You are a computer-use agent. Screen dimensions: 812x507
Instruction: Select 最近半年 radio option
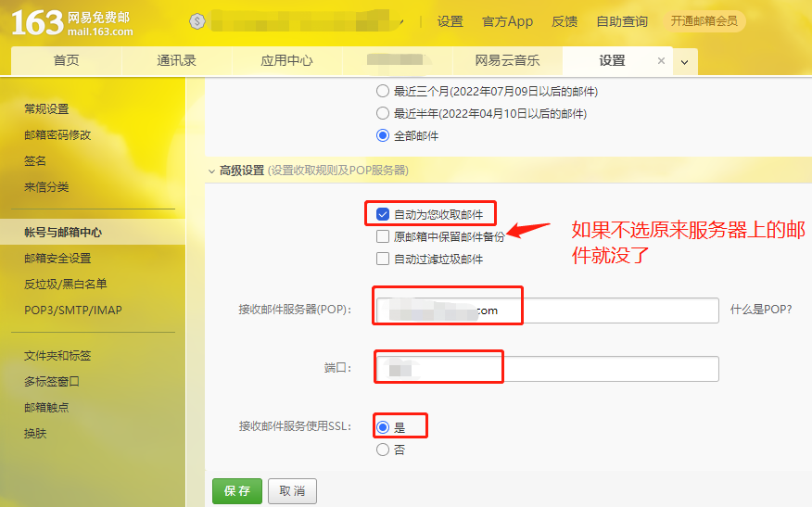(383, 113)
